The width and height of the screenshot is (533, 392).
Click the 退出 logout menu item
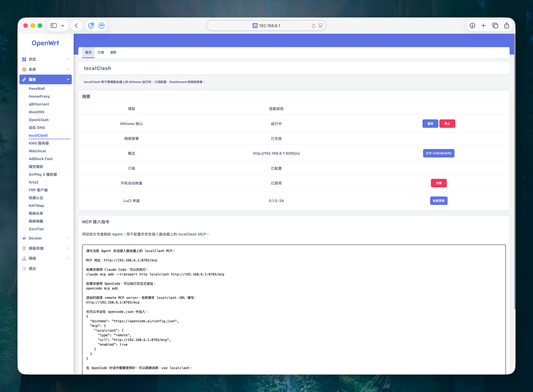[x=32, y=269]
